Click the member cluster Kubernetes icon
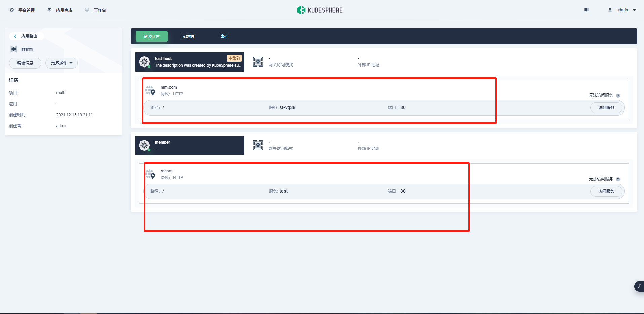Image resolution: width=644 pixels, height=314 pixels. click(x=144, y=145)
